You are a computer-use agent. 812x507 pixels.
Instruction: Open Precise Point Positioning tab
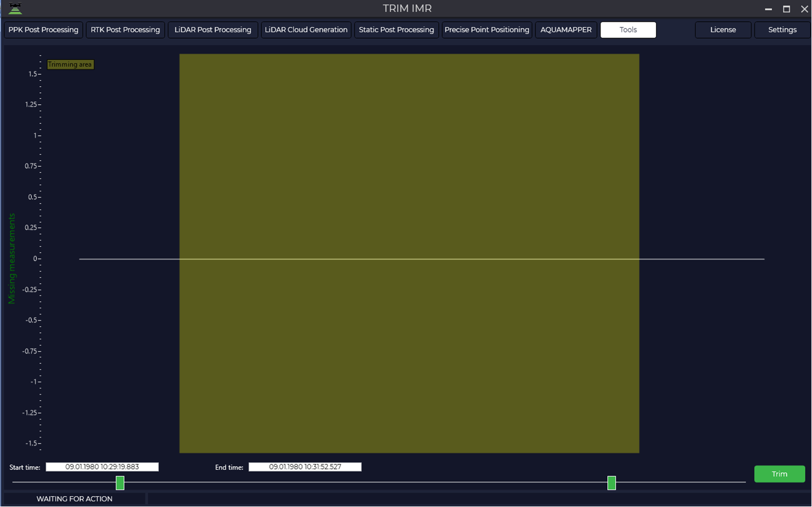[487, 30]
